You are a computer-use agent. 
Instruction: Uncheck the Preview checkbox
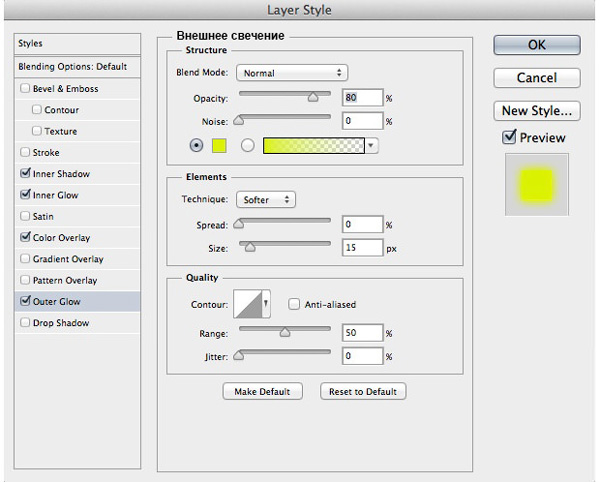(x=510, y=137)
